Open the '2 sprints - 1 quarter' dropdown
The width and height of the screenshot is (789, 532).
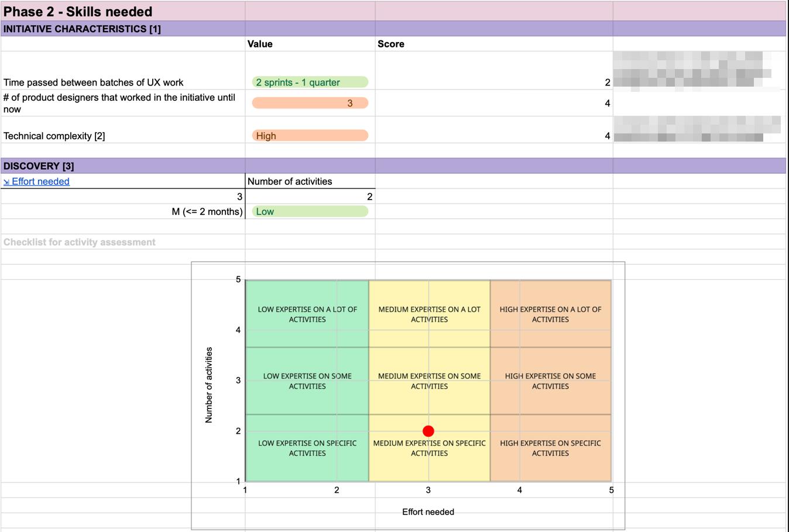coord(310,83)
